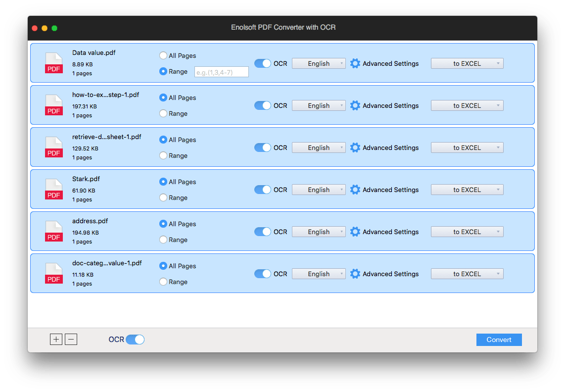
Task: Select All Pages option for Data value.pdf
Action: pyautogui.click(x=163, y=55)
